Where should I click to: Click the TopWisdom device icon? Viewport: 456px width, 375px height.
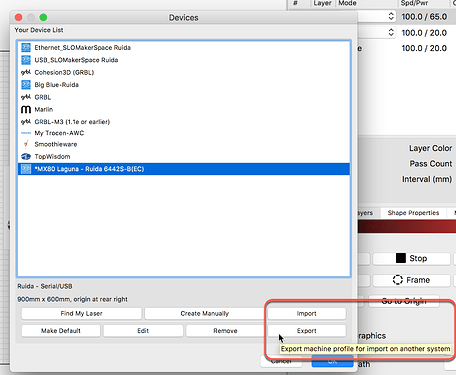click(26, 156)
